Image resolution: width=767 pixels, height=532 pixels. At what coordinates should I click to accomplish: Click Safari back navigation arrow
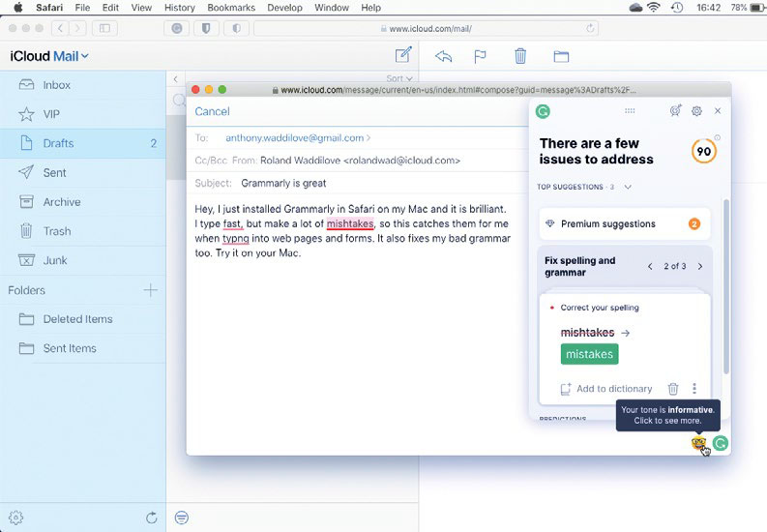click(x=60, y=28)
